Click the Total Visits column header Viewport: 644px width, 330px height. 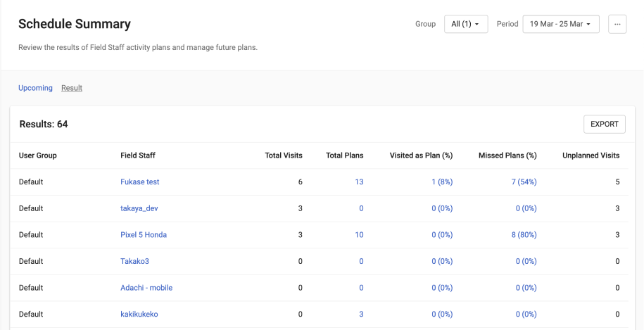pos(284,155)
